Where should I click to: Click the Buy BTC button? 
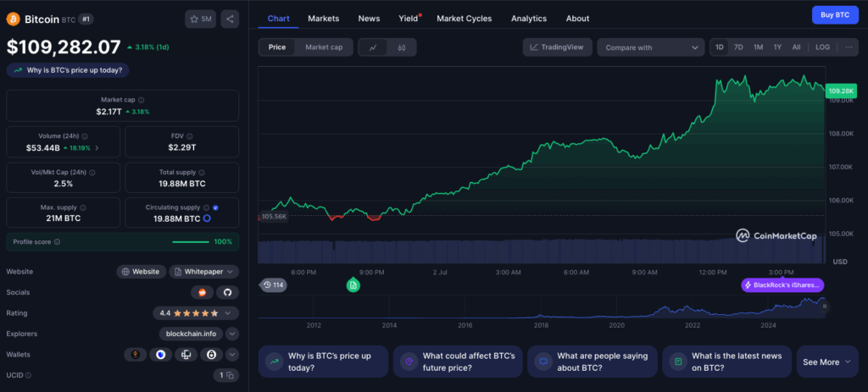(x=835, y=15)
